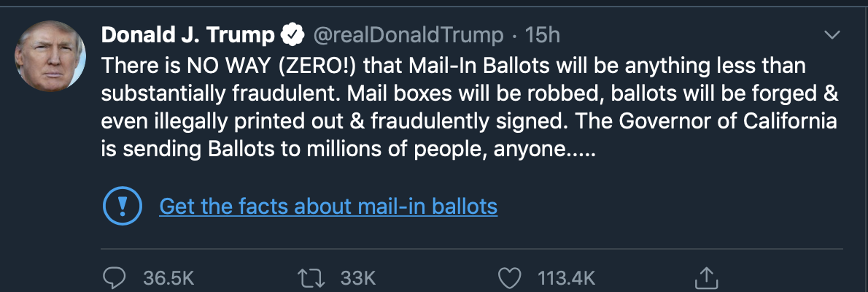Click the display name Donald J. Trump

tap(187, 34)
